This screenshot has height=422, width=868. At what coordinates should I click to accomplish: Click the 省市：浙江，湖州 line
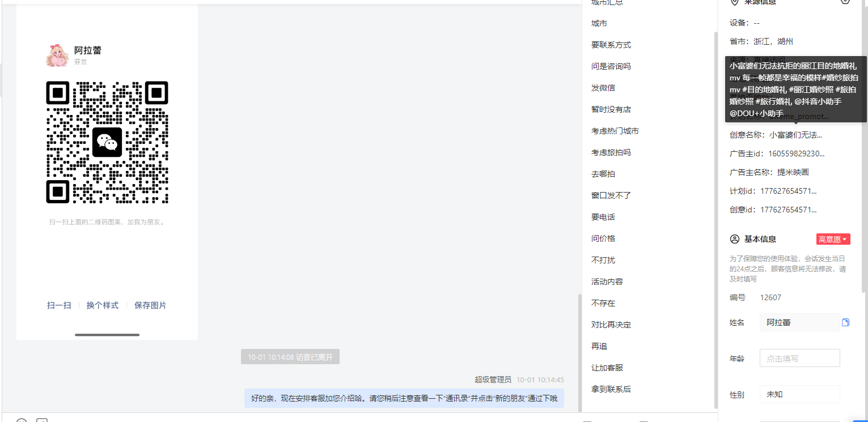pyautogui.click(x=761, y=41)
